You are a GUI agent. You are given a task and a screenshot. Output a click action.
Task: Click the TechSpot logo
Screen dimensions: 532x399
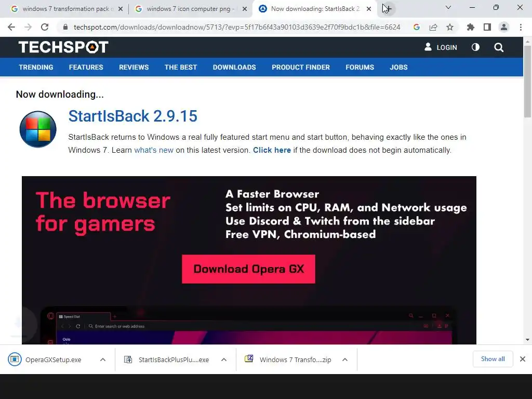[x=63, y=47]
